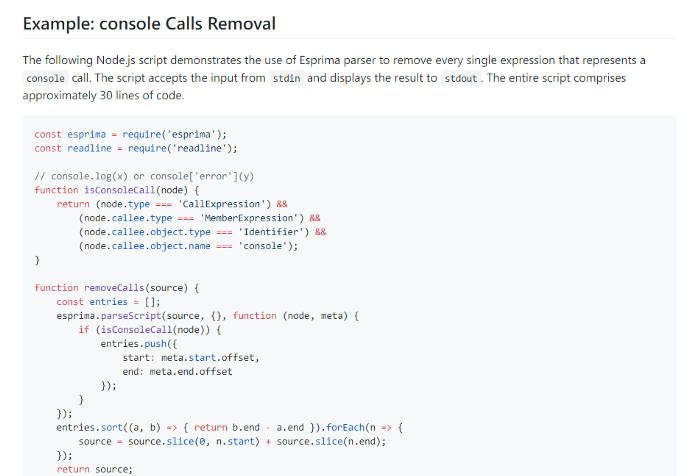
Task: Click the inline "console" code tag
Action: coord(46,78)
